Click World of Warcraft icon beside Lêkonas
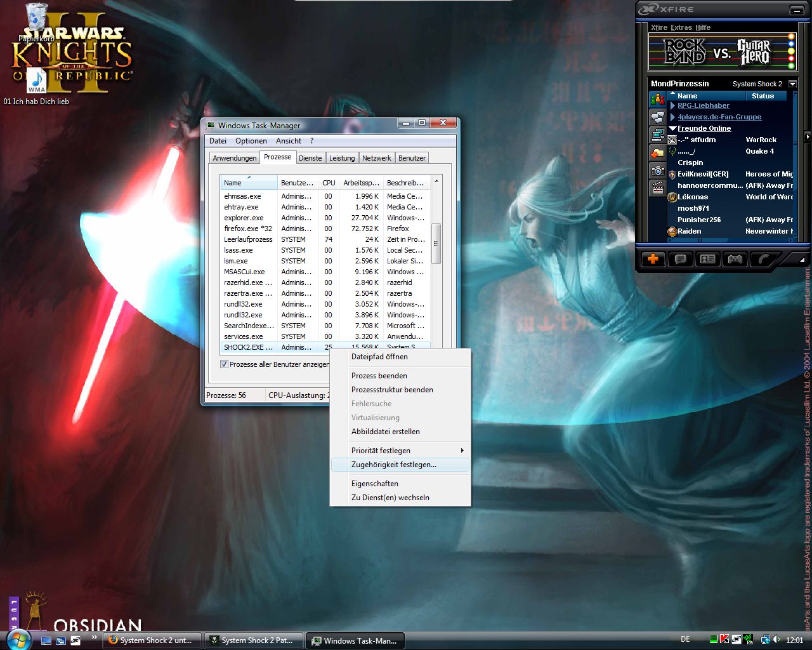 point(672,197)
